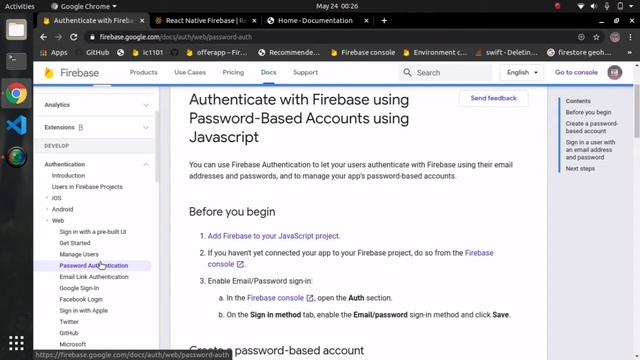The image size is (640, 360).
Task: Open the Support nav item
Action: pyautogui.click(x=305, y=72)
